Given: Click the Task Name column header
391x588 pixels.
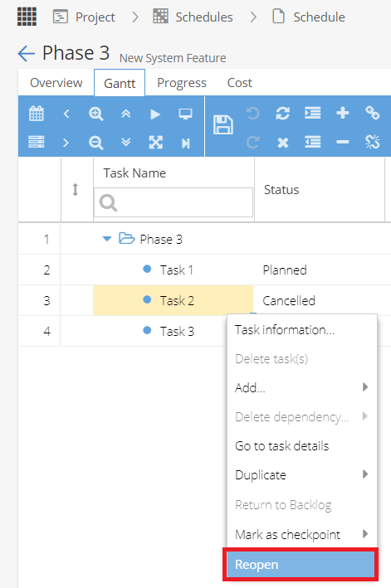Looking at the screenshot, I should click(x=134, y=173).
